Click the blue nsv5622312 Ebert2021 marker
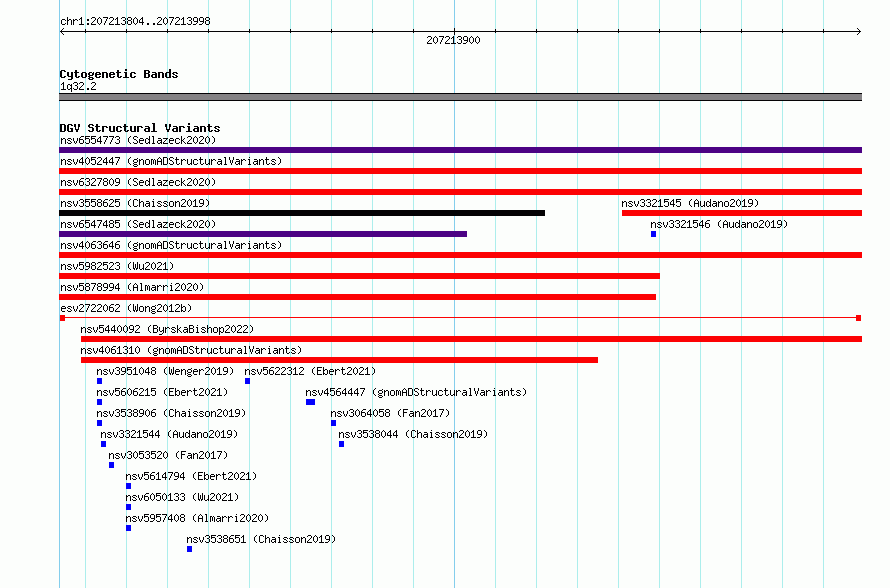Viewport: 890px width, 588px height. point(247,381)
